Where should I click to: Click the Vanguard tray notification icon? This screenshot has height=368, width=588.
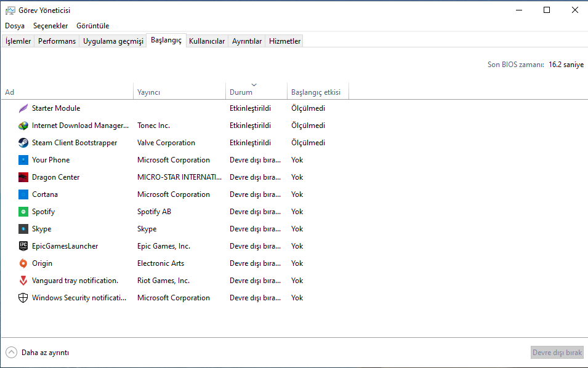pos(23,281)
